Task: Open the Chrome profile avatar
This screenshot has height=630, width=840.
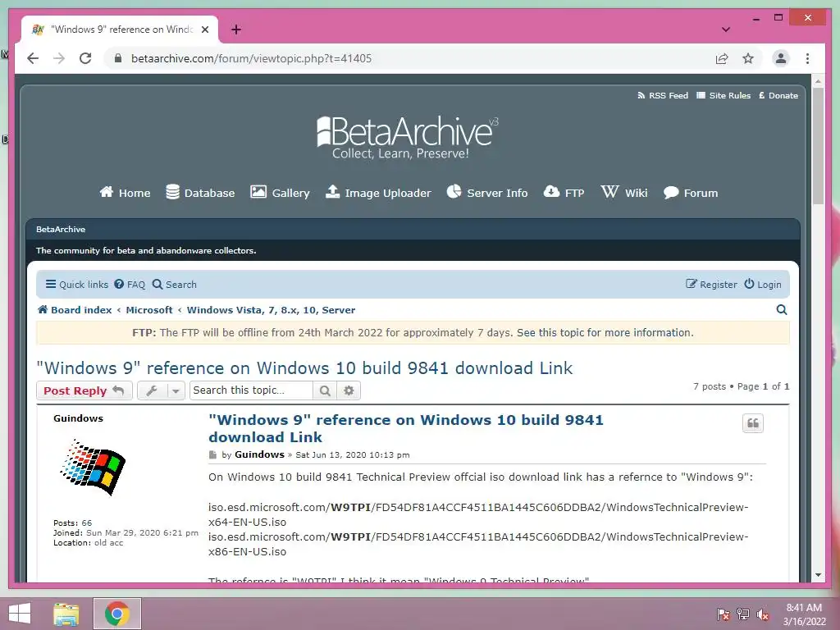Action: pos(781,58)
